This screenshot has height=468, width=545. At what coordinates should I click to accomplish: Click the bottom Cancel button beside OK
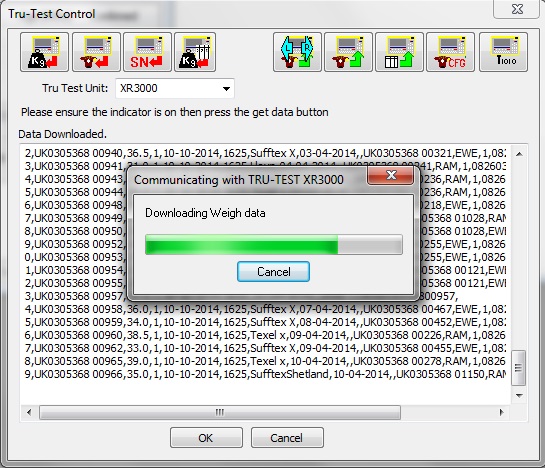[287, 438]
